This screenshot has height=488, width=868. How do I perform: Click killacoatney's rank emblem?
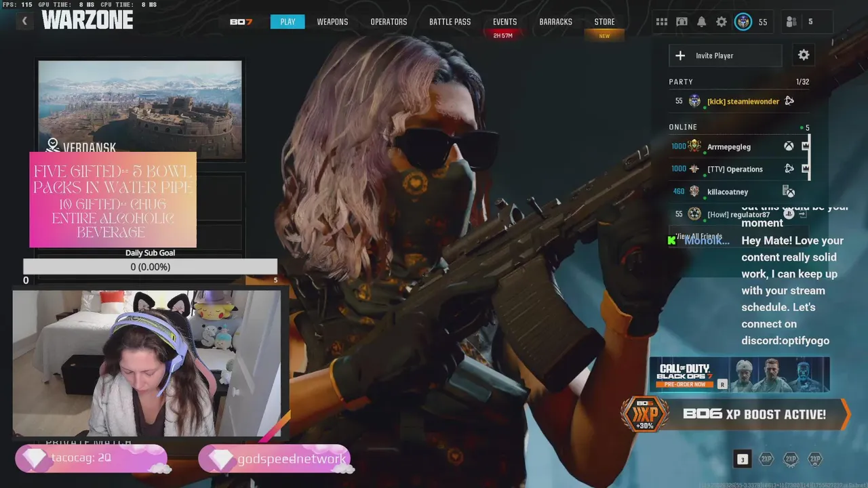[x=694, y=192]
